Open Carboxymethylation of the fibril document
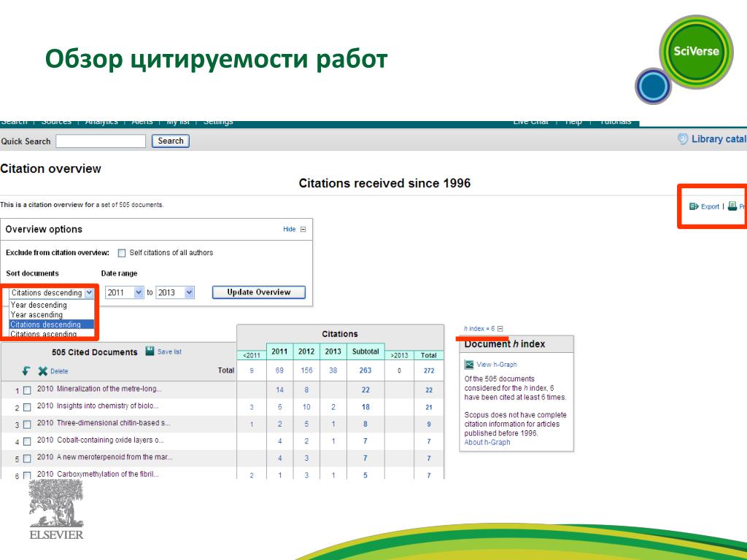This screenshot has height=560, width=747. [x=108, y=474]
